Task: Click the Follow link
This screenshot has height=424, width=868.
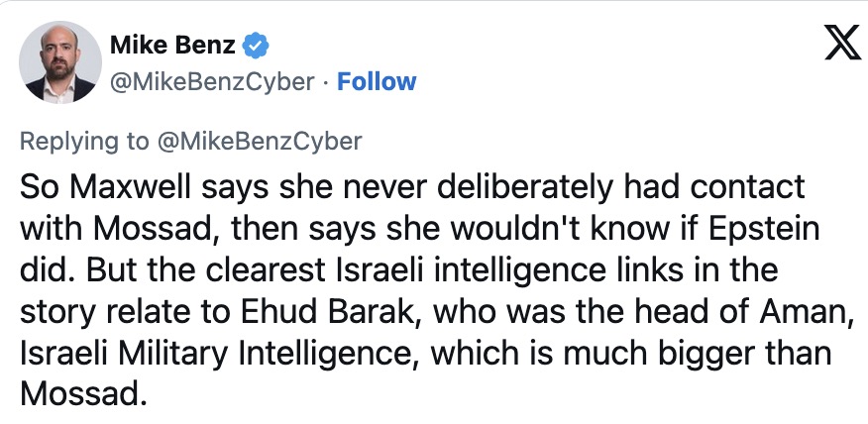Action: tap(377, 82)
